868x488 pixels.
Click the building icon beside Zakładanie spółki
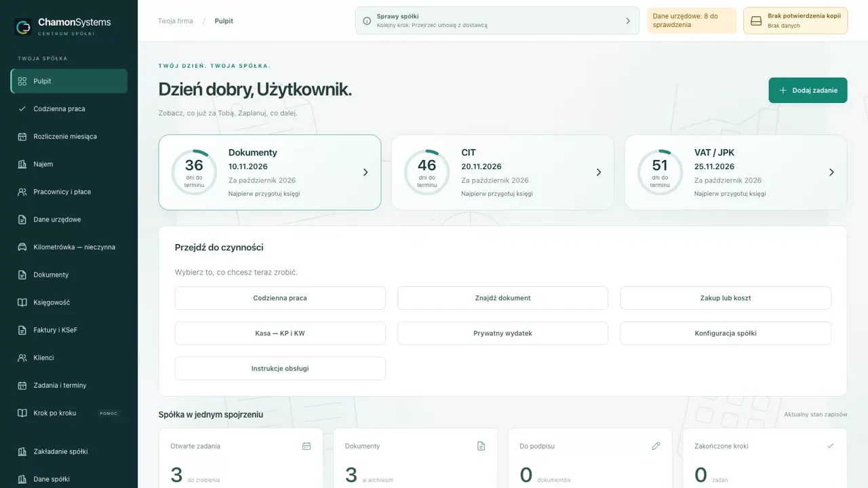22,451
